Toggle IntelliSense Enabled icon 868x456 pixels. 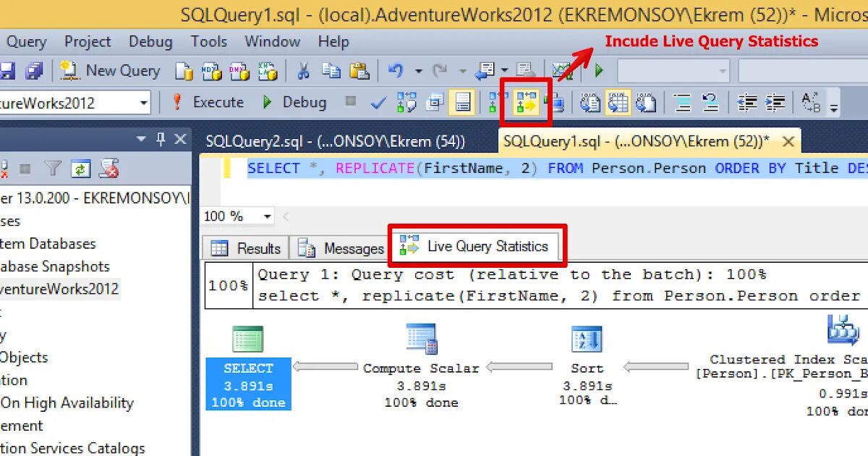coord(461,103)
